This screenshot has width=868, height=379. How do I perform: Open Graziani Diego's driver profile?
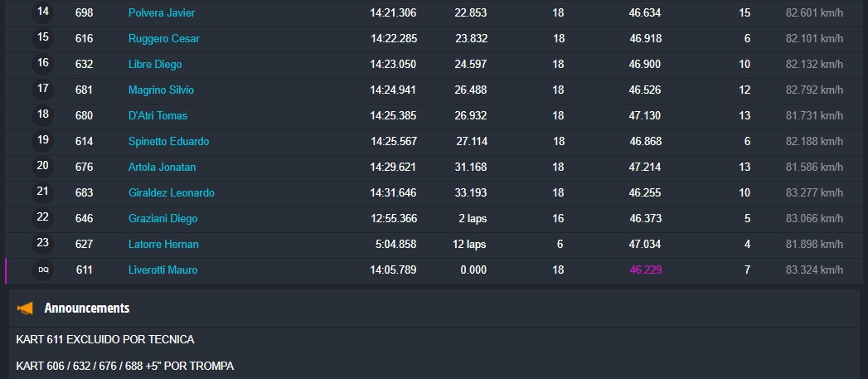[x=162, y=219]
